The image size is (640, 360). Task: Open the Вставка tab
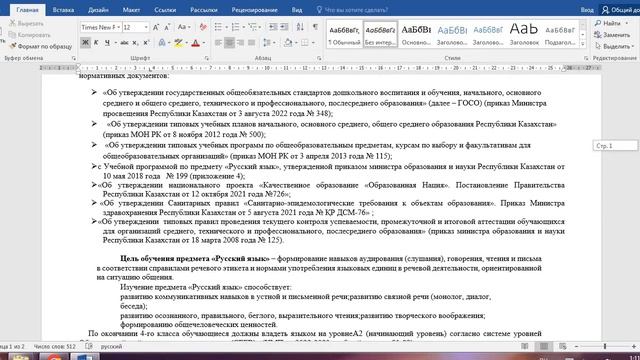pos(63,10)
